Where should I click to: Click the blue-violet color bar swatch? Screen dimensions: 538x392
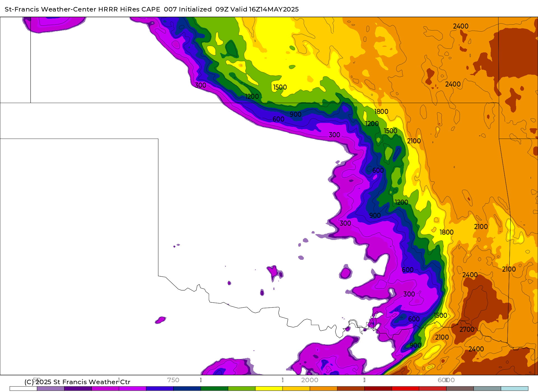click(160, 389)
